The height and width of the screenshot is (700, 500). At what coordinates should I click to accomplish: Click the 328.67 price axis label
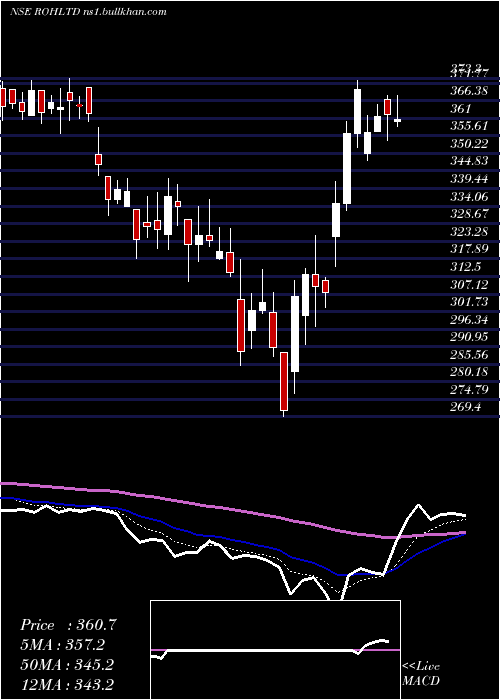470,214
